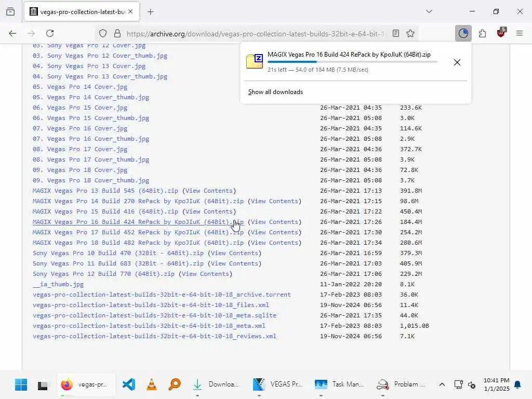Viewport: 532px width, 399px height.
Task: Launch VLC media player from taskbar
Action: 152,384
